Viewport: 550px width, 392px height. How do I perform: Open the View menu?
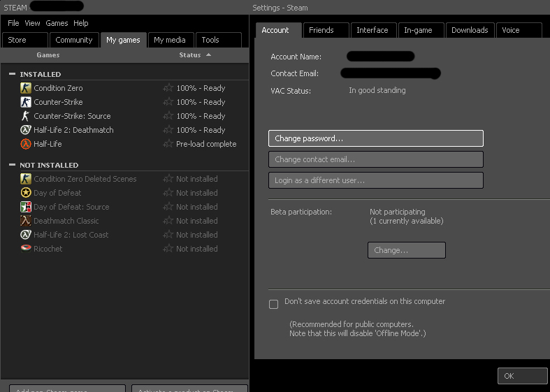pos(32,23)
